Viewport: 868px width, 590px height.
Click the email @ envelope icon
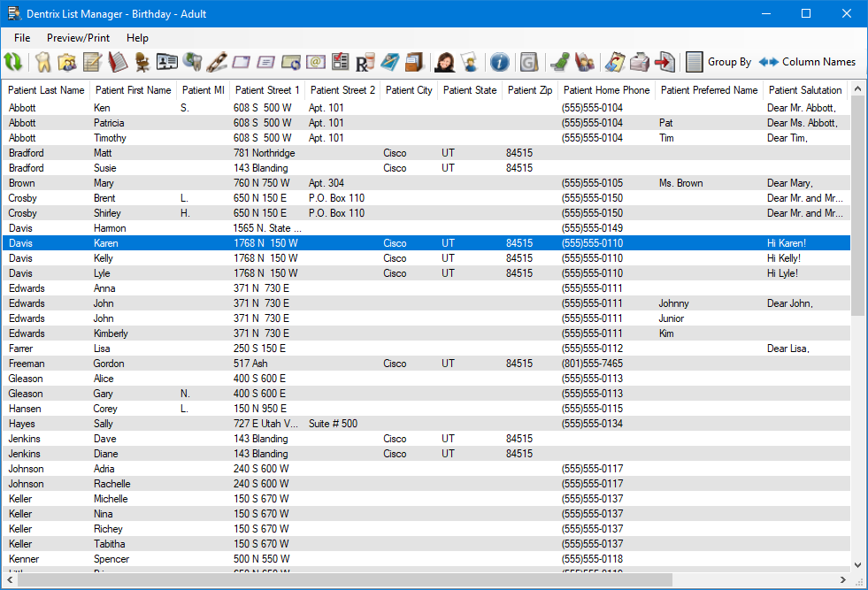point(316,62)
